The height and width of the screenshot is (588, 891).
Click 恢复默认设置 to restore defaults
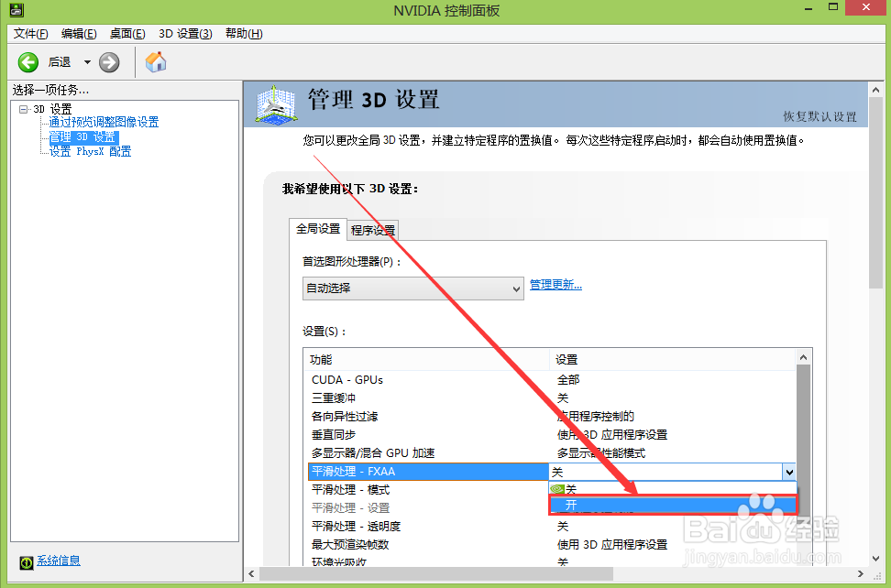[827, 117]
